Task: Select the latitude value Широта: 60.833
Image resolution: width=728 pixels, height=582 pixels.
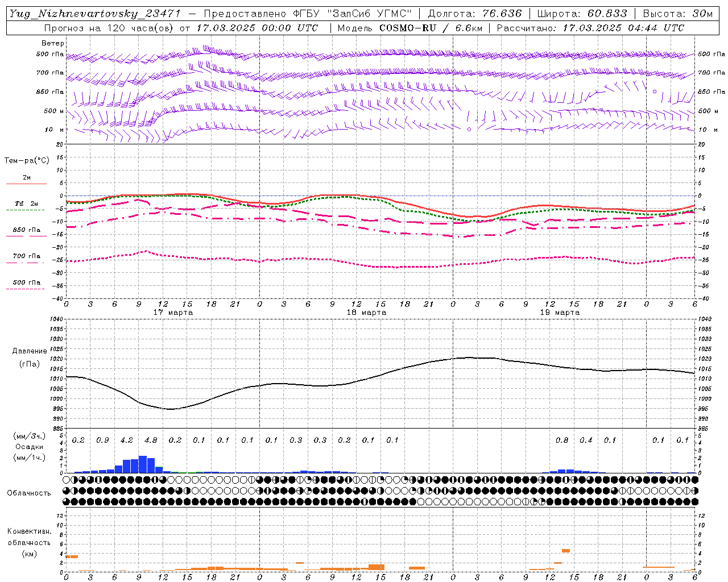Action: 582,14
